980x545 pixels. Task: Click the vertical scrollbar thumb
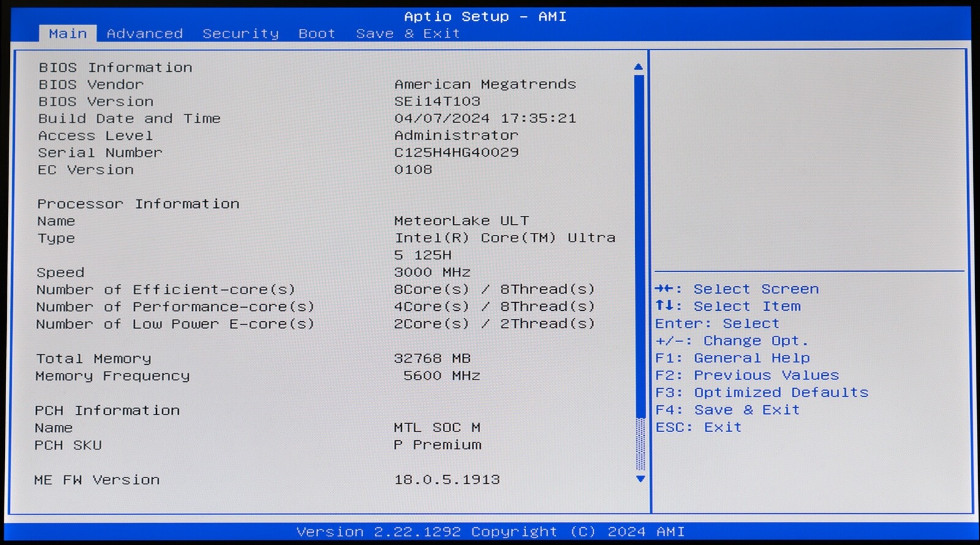coord(639,246)
